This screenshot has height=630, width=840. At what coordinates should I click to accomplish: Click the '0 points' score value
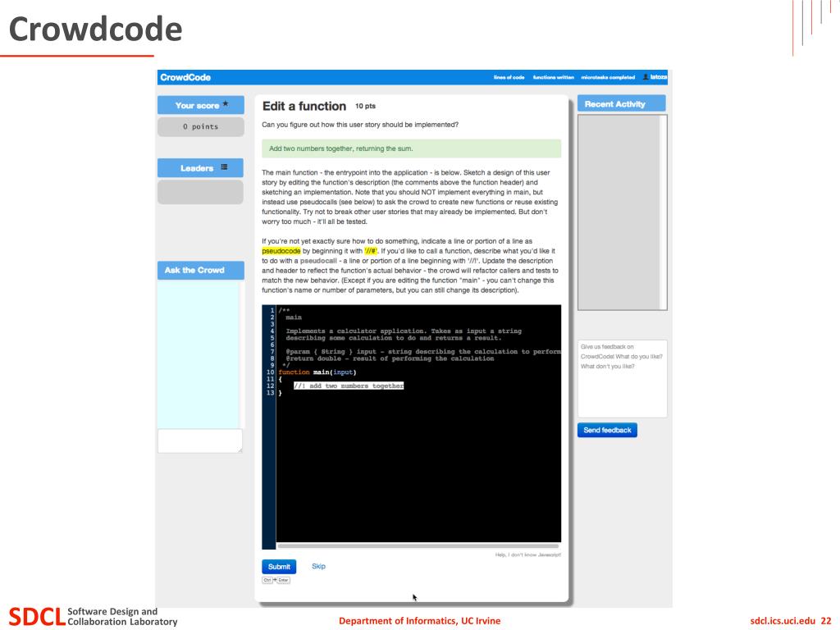pos(201,126)
